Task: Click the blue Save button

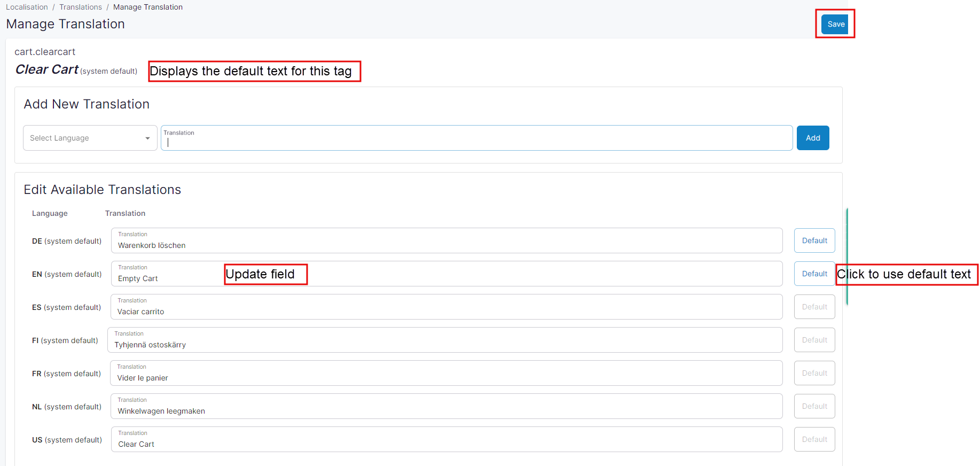Action: (835, 24)
